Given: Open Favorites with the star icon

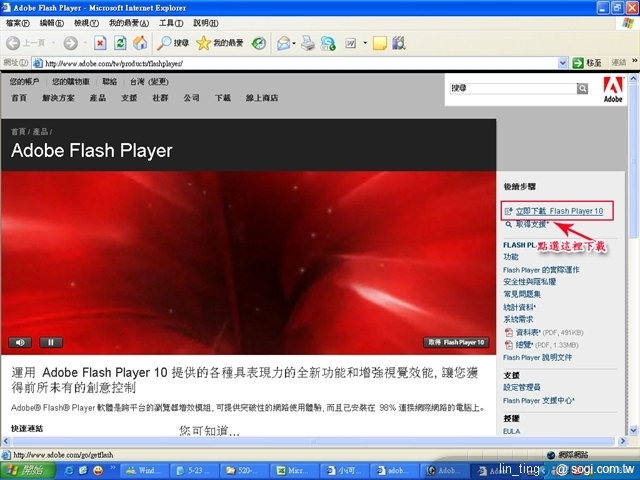Looking at the screenshot, I should pos(219,43).
